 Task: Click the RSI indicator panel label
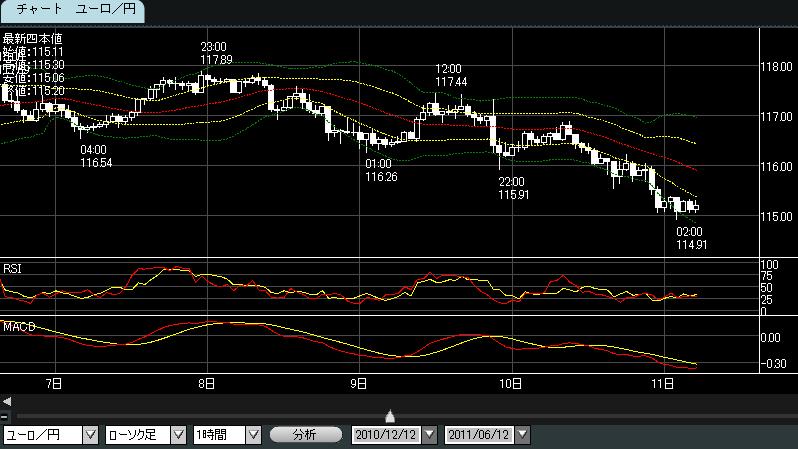(x=12, y=268)
